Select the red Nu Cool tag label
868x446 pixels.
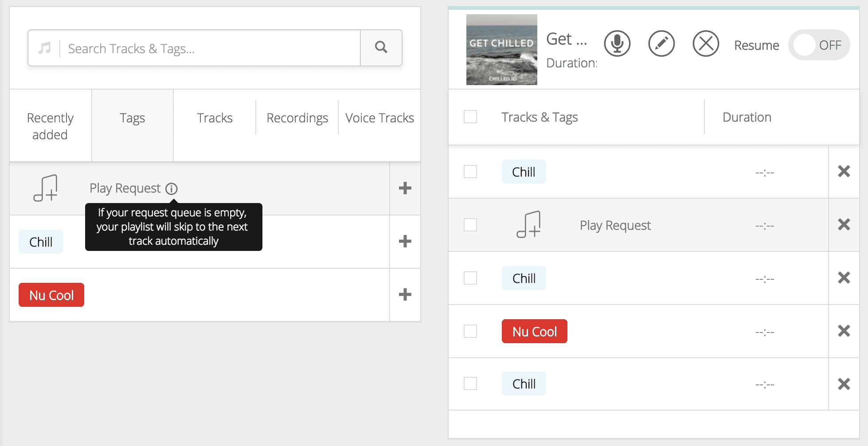[51, 294]
